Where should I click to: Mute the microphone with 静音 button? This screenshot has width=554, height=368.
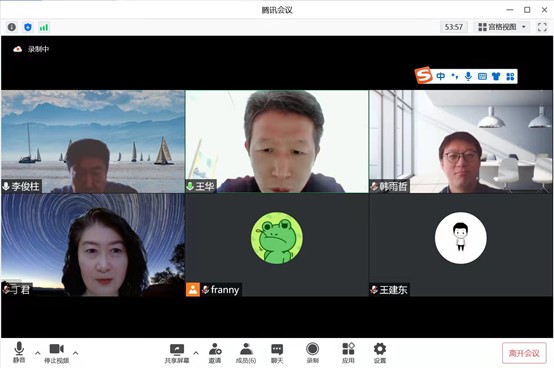point(19,352)
